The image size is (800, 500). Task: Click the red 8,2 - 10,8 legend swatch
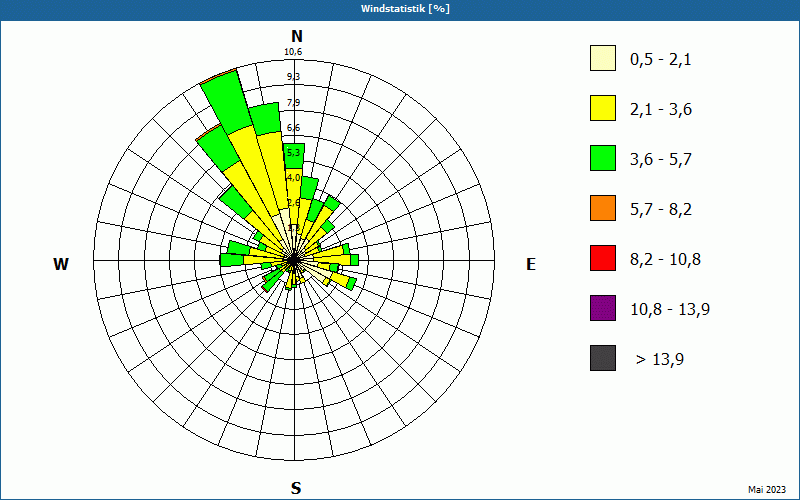[x=603, y=258]
